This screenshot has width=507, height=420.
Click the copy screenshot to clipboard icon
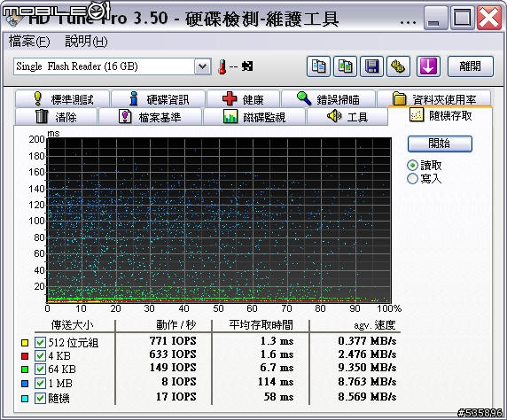[345, 66]
